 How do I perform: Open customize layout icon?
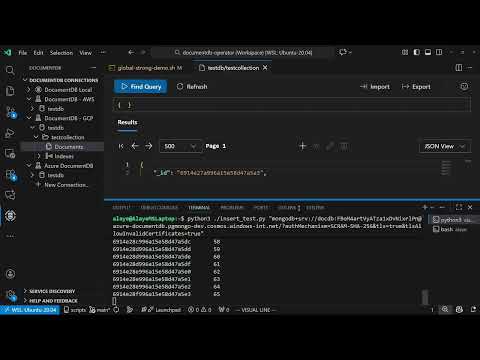pos(405,52)
